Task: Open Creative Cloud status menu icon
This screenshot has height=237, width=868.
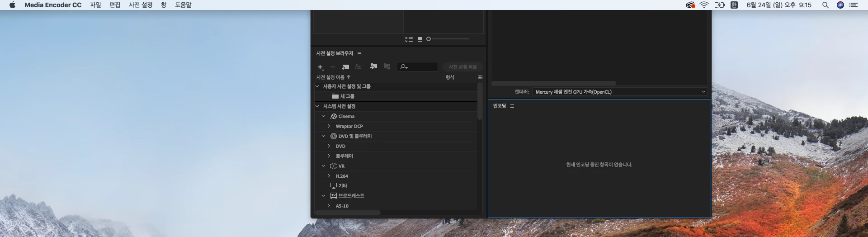Action: tap(690, 5)
